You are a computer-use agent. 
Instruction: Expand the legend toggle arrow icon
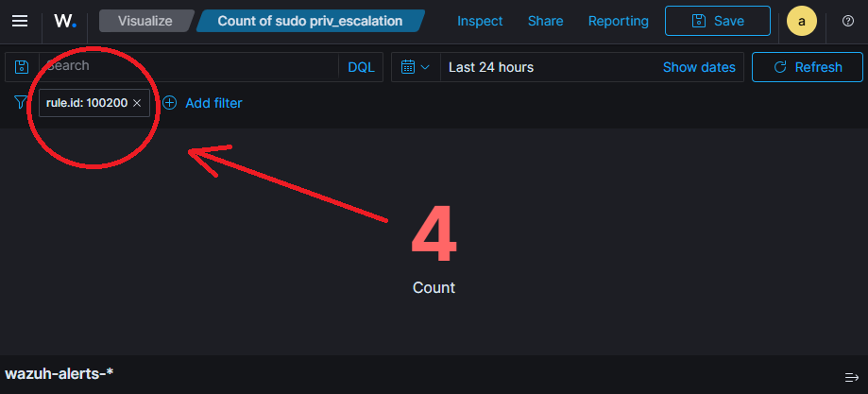click(x=850, y=375)
